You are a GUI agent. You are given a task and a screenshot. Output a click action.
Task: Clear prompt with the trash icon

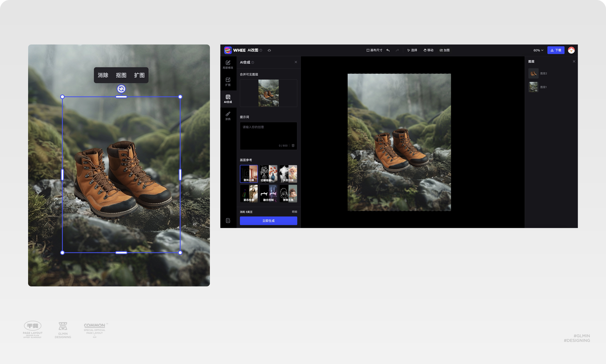pos(293,145)
